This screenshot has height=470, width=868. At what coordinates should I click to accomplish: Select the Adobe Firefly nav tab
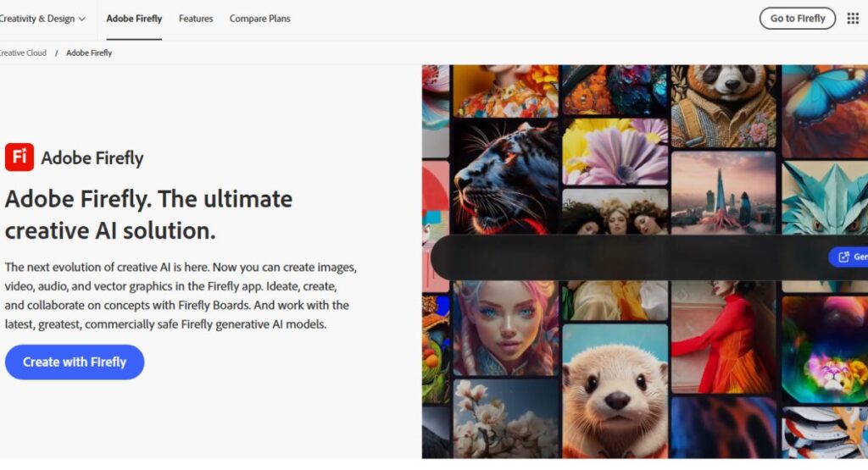[x=134, y=19]
